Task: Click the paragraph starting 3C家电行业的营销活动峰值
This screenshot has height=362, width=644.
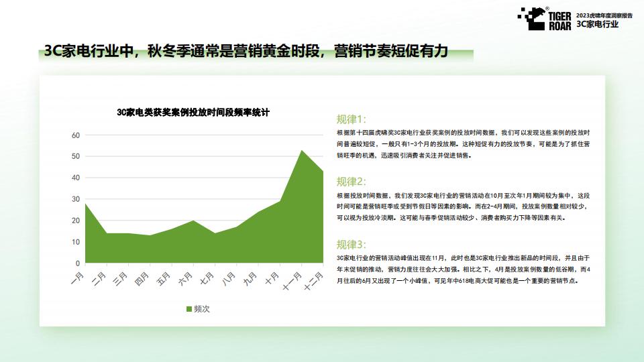Action: [464, 269]
